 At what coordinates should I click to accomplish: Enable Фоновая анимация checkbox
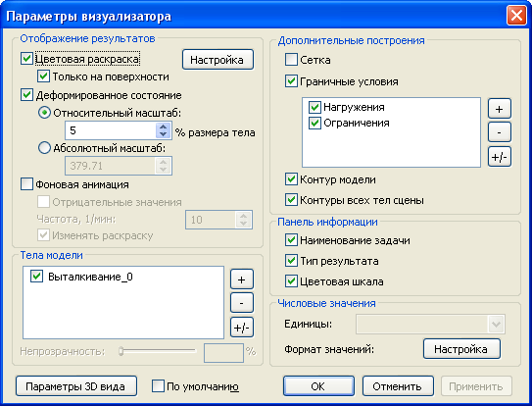tap(26, 184)
